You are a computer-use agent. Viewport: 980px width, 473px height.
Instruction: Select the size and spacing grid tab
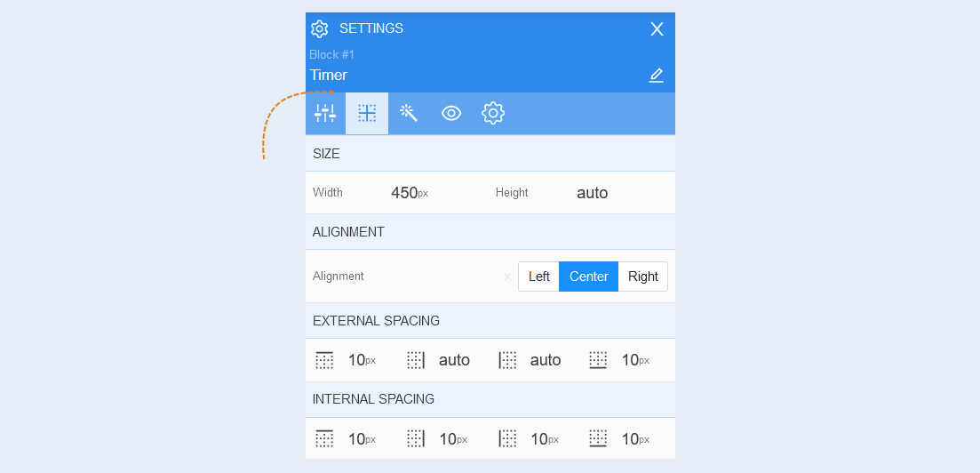pos(367,113)
